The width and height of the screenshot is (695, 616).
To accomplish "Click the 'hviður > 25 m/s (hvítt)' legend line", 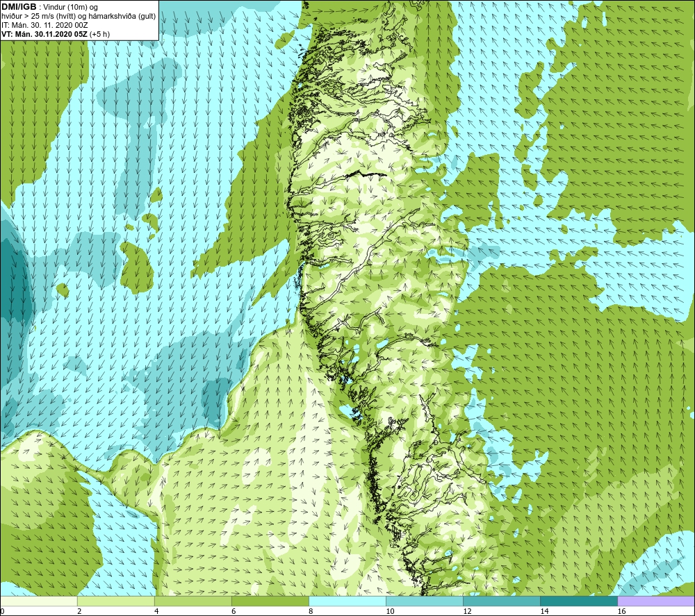I will point(79,16).
